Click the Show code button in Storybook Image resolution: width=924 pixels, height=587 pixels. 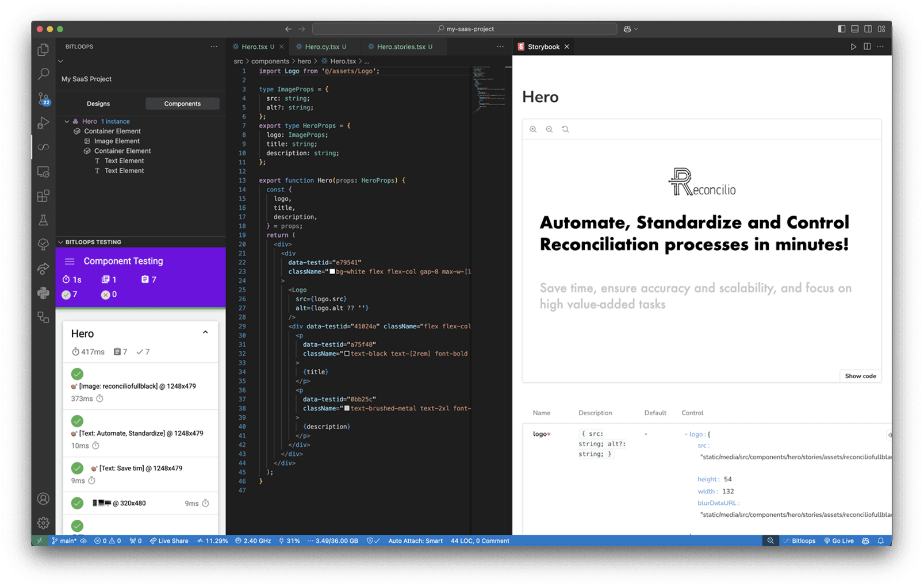click(860, 375)
